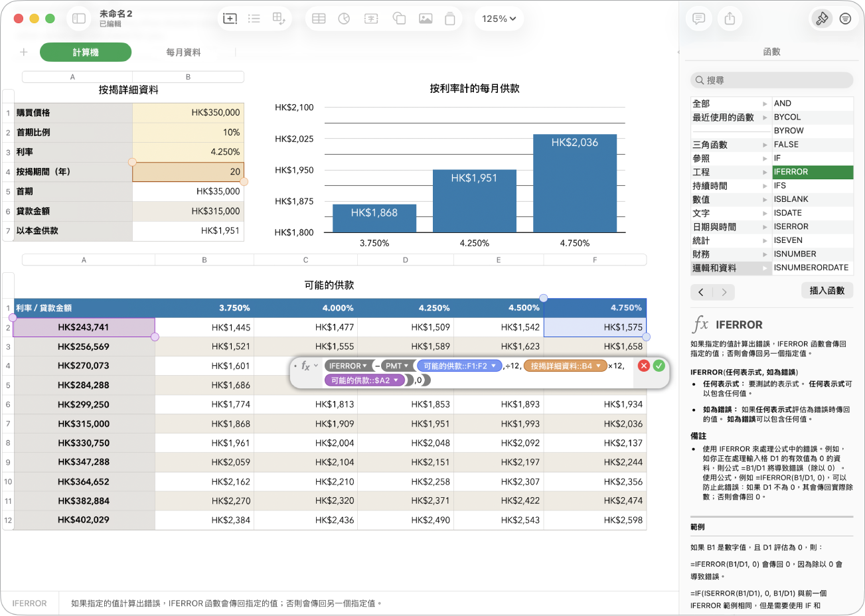
Task: Select cell with HK$350,000 購買價格
Action: (x=188, y=113)
